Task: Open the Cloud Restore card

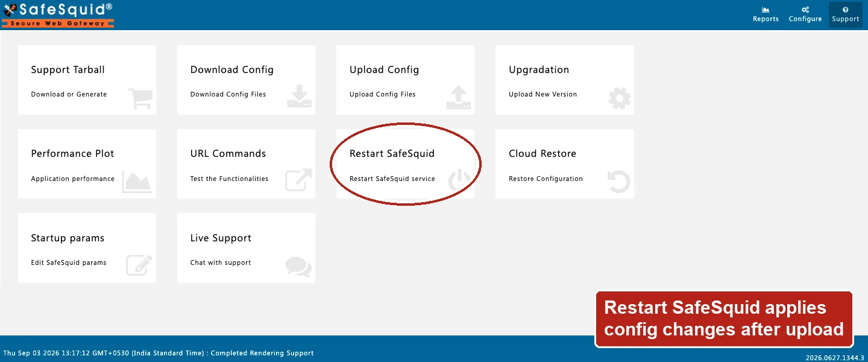Action: (x=565, y=164)
